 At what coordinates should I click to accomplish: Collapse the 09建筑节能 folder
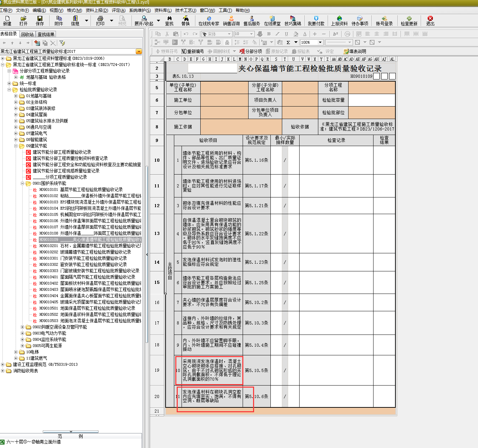[x=16, y=146]
